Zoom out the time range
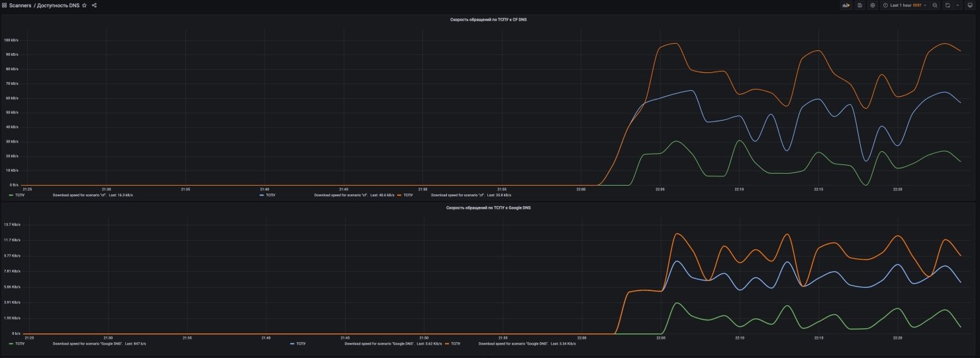The width and height of the screenshot is (980, 358). point(935,5)
